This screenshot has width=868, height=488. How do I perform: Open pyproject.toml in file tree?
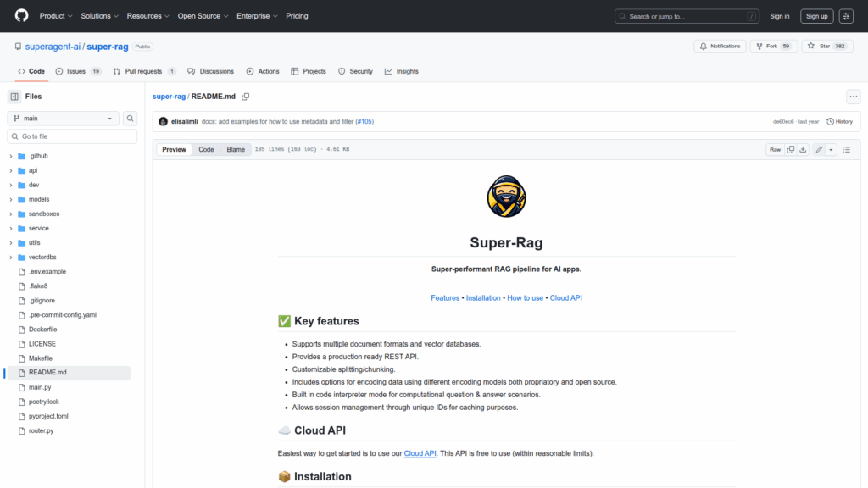tap(48, 416)
